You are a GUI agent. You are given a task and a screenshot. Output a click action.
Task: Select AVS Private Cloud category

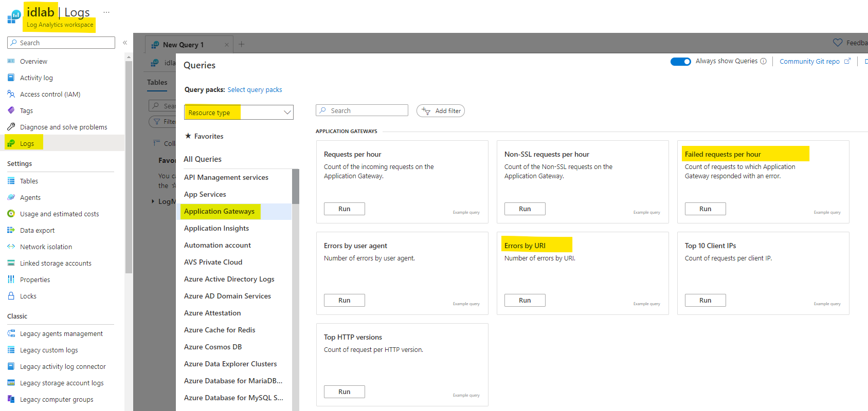(213, 262)
